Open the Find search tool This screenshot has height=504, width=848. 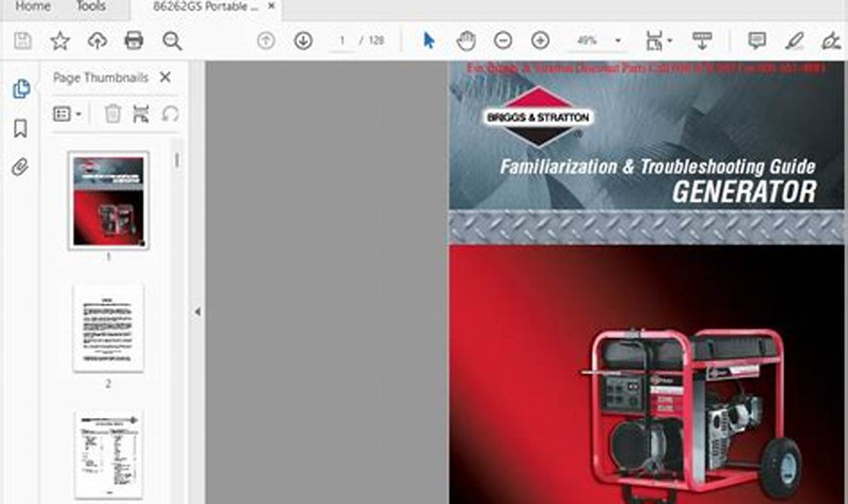(x=173, y=40)
